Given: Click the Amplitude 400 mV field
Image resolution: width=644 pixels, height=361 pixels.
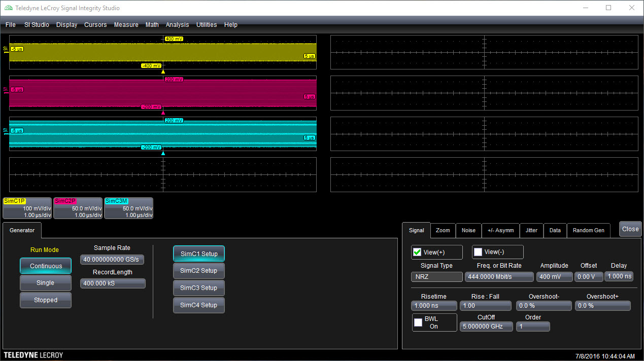Looking at the screenshot, I should click(555, 277).
